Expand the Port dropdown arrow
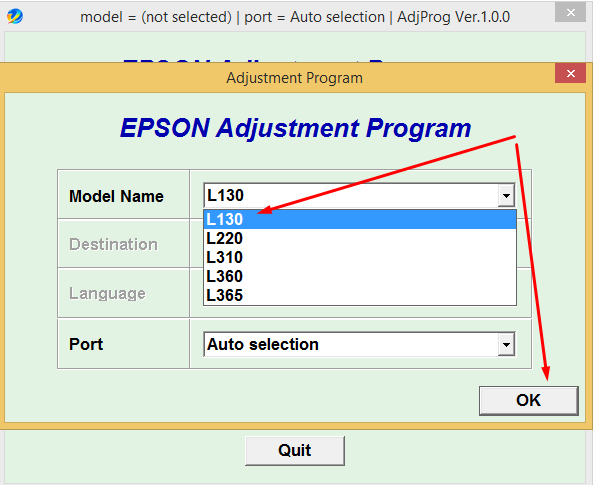594x485 pixels. tap(506, 344)
